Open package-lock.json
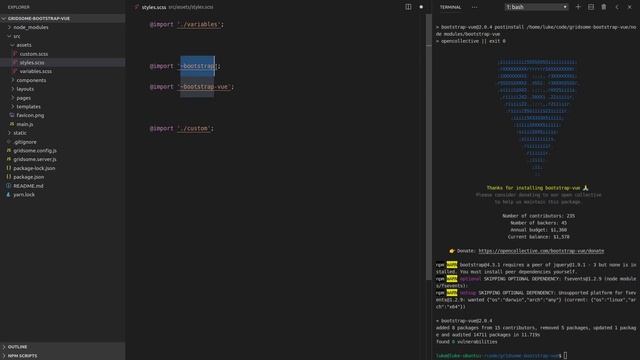The height and width of the screenshot is (360, 640). point(34,168)
